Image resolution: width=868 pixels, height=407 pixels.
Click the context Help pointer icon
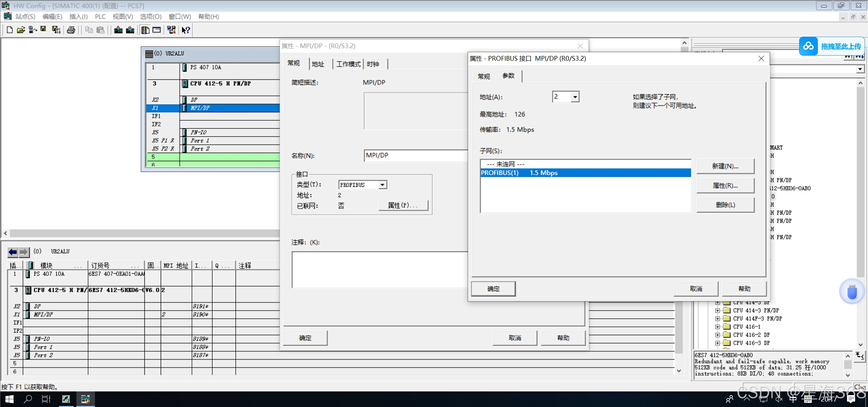186,30
